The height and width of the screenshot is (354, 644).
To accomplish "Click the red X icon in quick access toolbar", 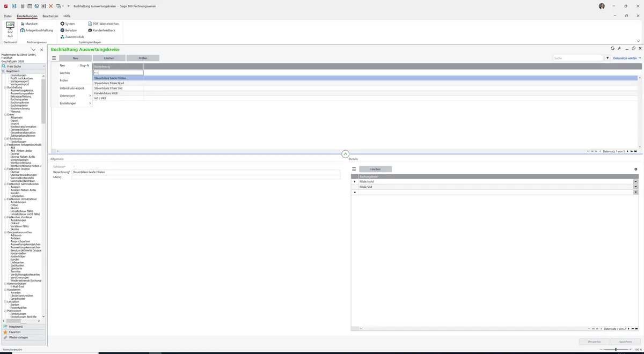I will coord(51,6).
